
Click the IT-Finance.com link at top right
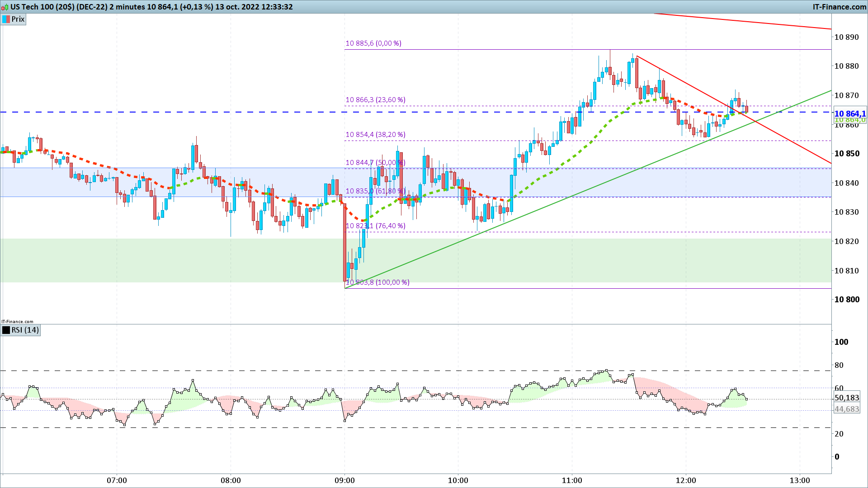(840, 7)
